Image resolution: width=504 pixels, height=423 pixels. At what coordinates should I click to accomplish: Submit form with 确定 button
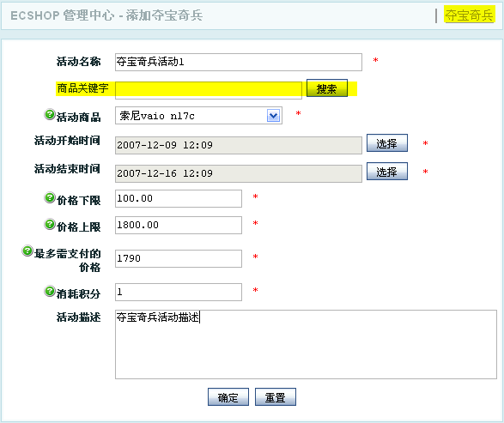coord(228,397)
